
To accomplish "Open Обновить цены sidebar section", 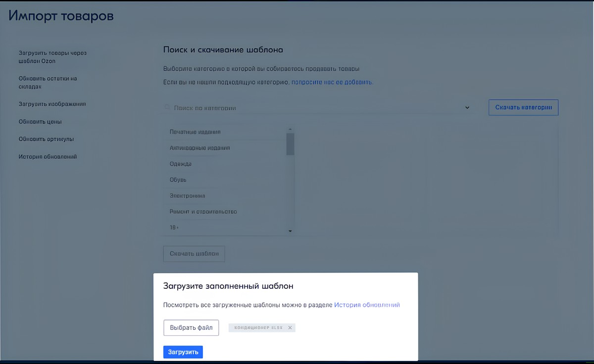I will 40,122.
